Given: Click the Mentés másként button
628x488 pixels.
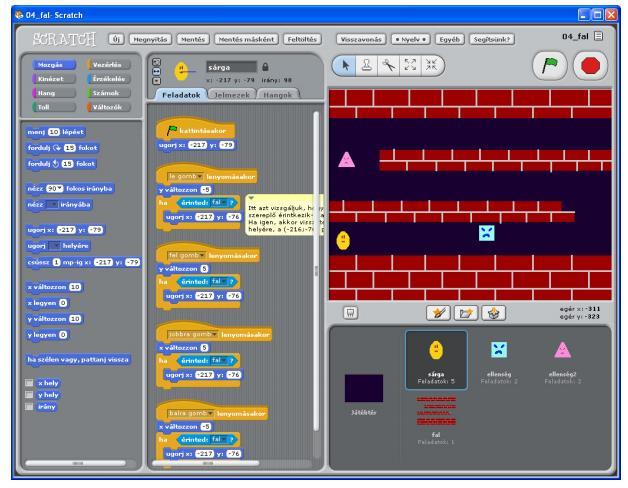Looking at the screenshot, I should [x=246, y=39].
